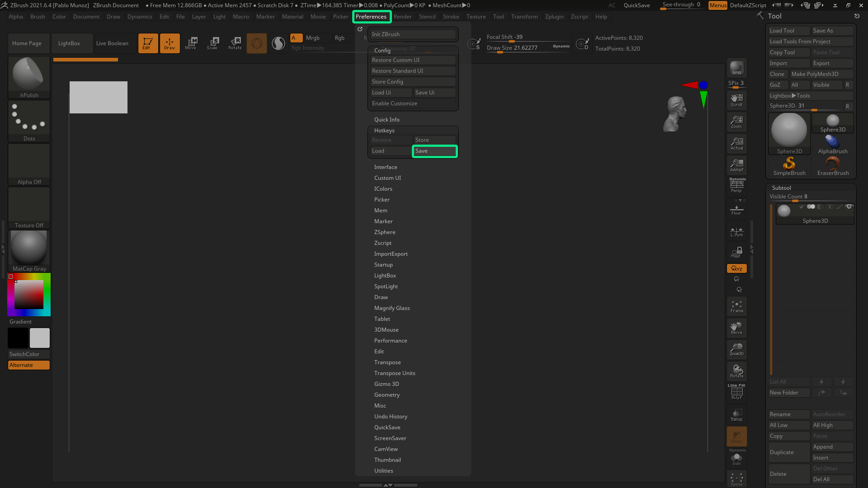Screen dimensions: 868x488
Task: Expand the Performance section
Action: [391, 341]
